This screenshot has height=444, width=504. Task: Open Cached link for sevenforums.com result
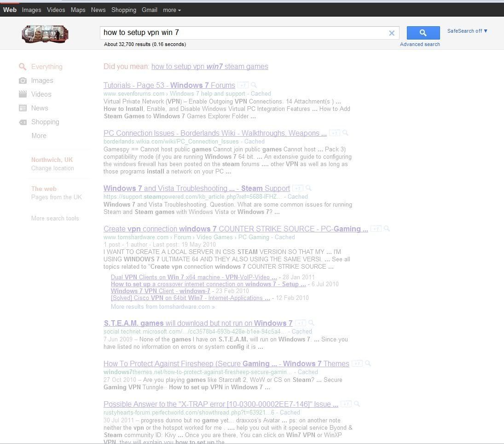pos(261,93)
